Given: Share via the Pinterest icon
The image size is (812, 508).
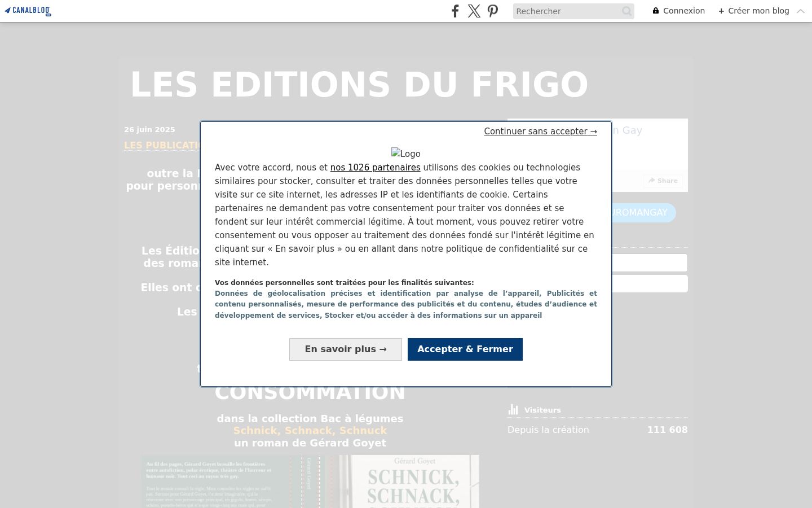Looking at the screenshot, I should (x=493, y=11).
